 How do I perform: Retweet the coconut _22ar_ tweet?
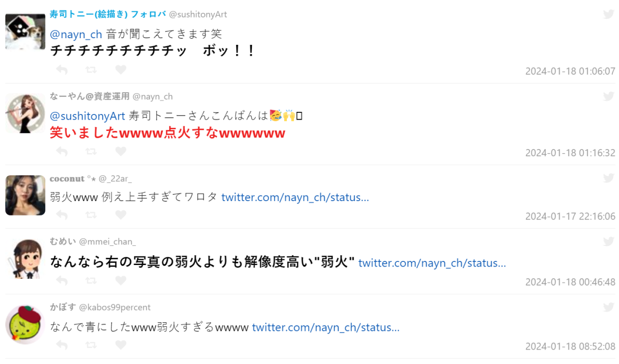(91, 215)
